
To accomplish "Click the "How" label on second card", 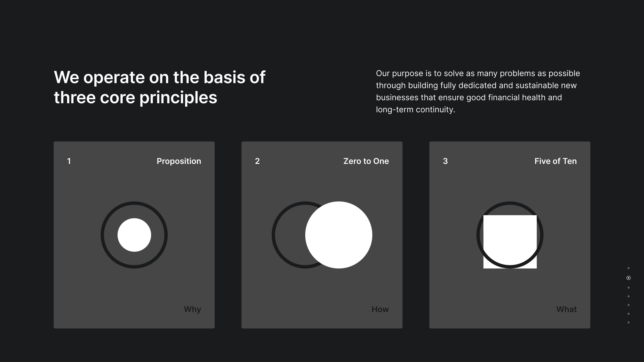I will coord(380,309).
